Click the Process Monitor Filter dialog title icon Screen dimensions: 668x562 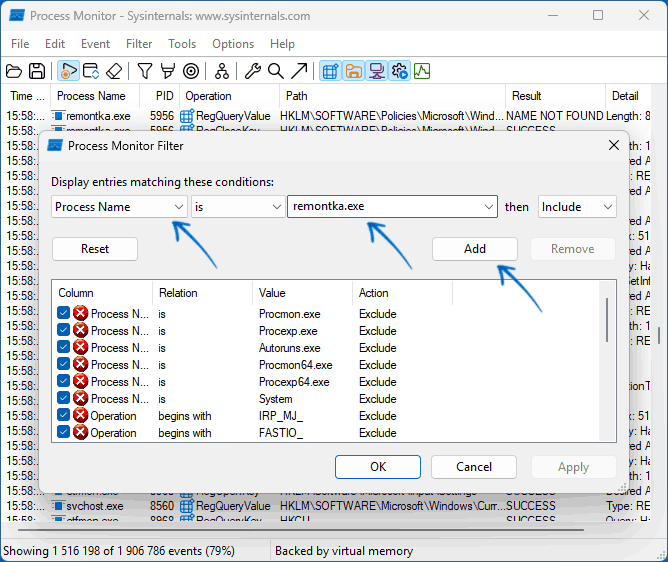[55, 145]
